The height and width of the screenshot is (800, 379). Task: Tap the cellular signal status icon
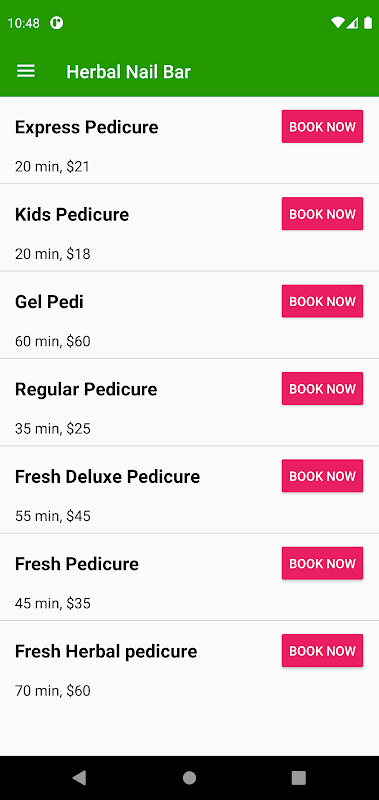pyautogui.click(x=352, y=22)
